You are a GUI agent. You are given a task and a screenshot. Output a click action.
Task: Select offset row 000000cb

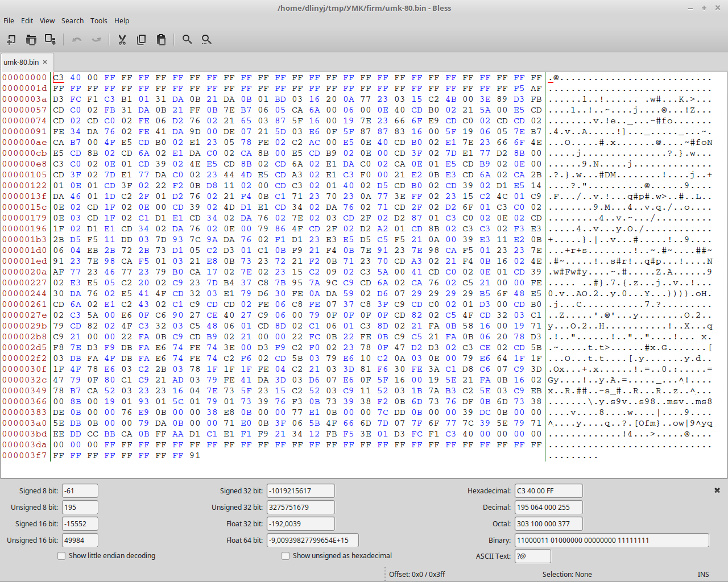[x=25, y=153]
